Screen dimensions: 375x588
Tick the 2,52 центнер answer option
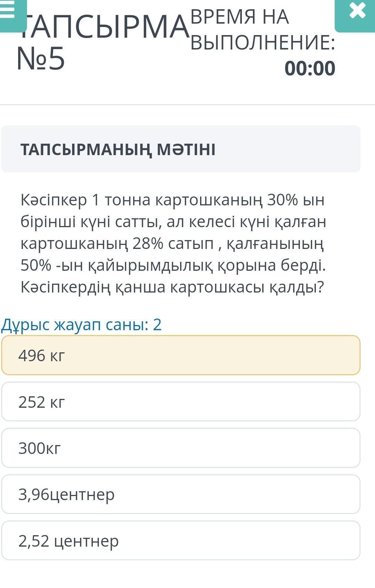point(180,541)
